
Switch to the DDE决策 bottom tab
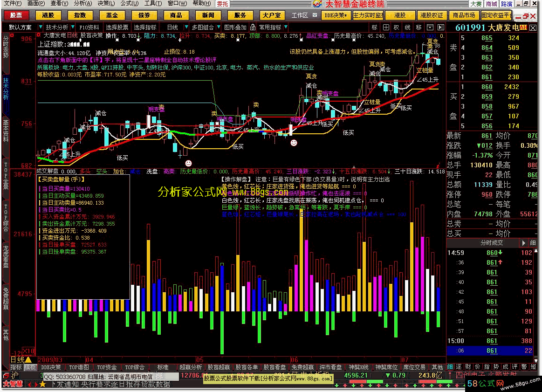[51, 367]
